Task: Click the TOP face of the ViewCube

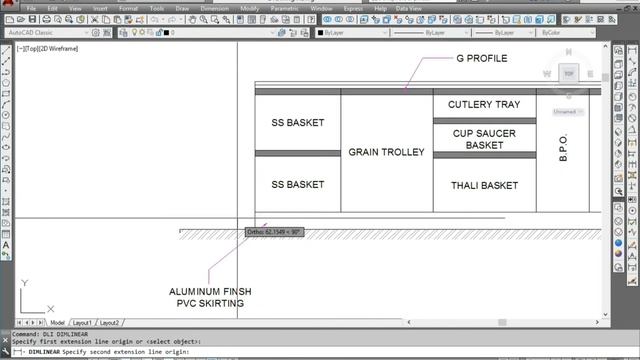Action: [569, 74]
